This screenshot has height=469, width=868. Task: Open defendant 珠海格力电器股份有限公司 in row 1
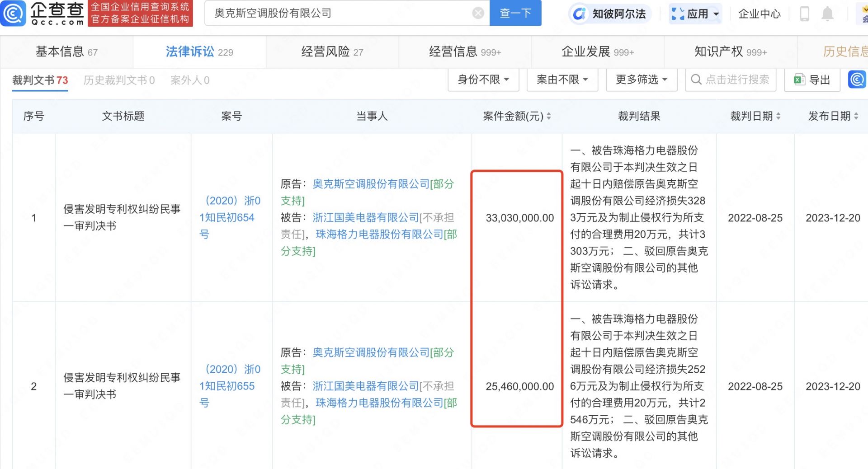point(379,234)
